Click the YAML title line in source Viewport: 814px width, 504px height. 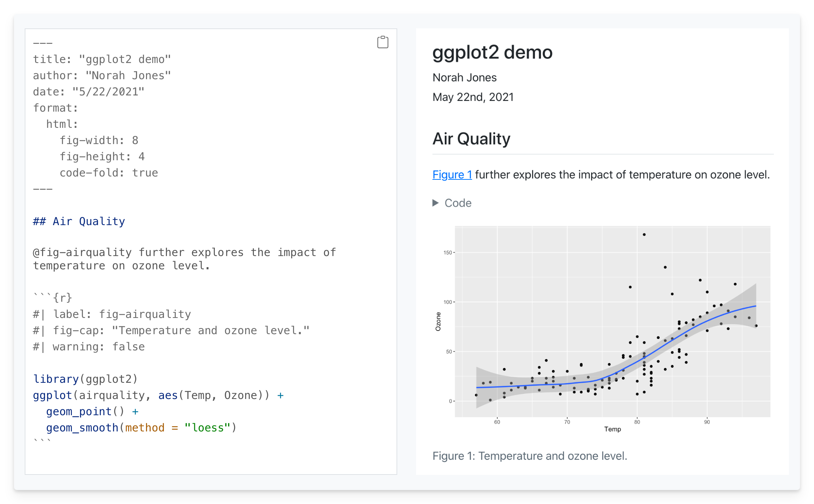(x=102, y=59)
